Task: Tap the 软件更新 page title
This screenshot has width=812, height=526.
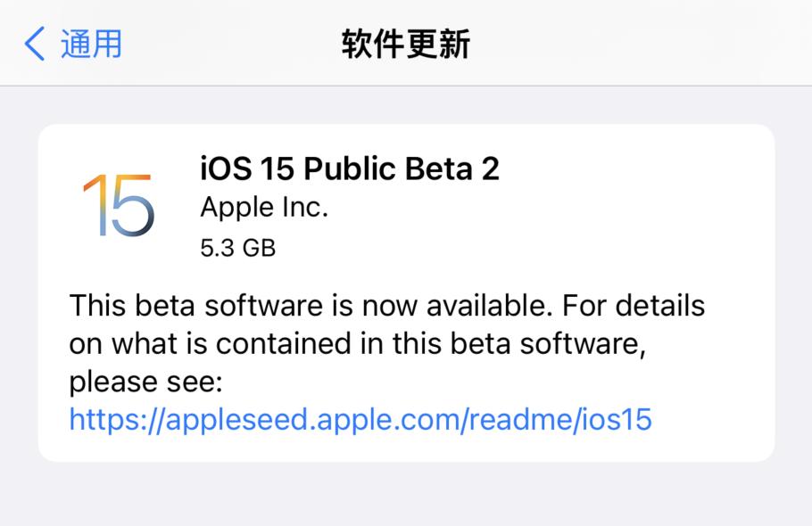Action: point(406,43)
